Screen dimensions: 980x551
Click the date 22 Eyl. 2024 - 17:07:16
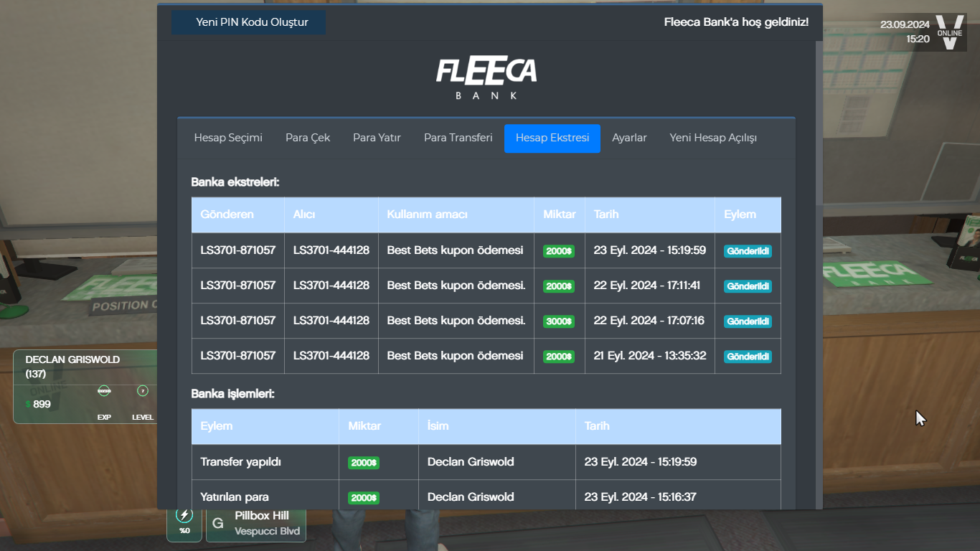(649, 321)
